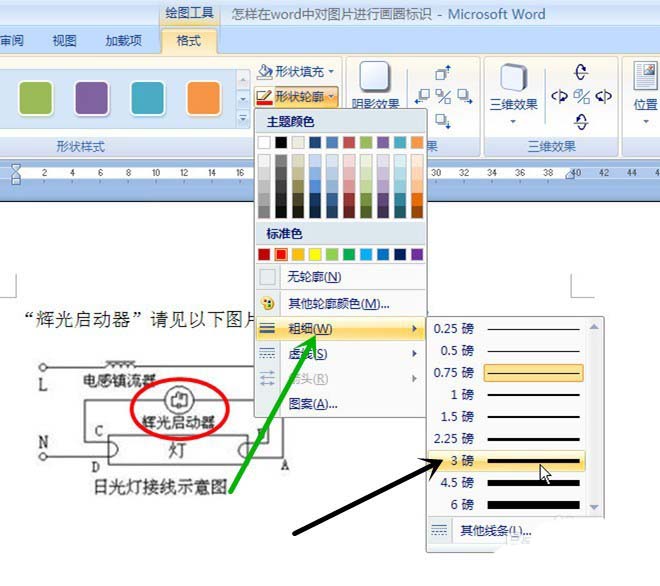This screenshot has width=660, height=586.
Task: Switch to the 加载项 add-ins tab
Action: tap(123, 40)
